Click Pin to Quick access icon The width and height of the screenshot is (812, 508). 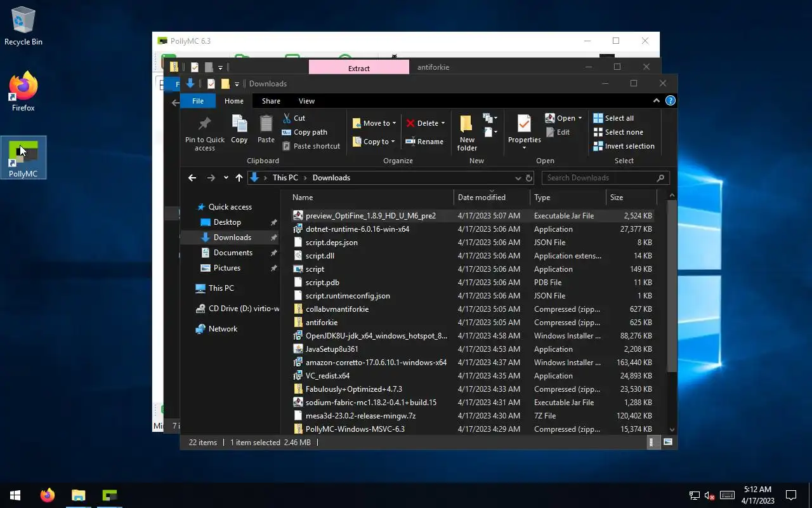tap(204, 123)
